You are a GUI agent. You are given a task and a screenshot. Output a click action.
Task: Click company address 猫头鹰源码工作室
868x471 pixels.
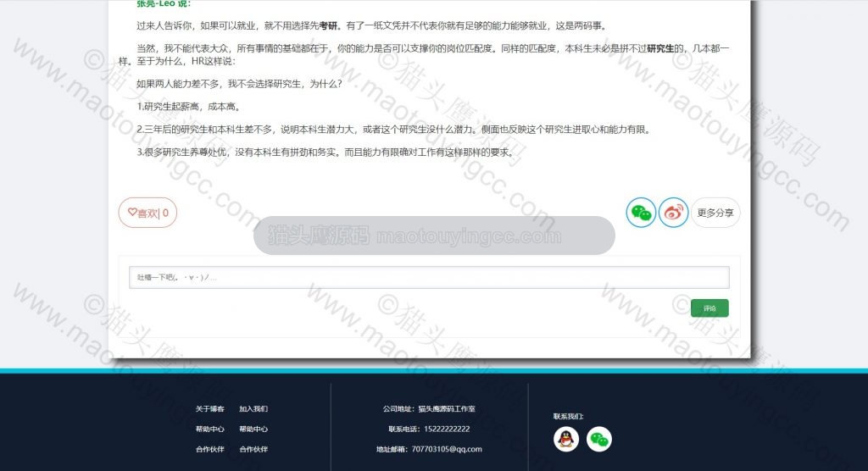click(447, 409)
